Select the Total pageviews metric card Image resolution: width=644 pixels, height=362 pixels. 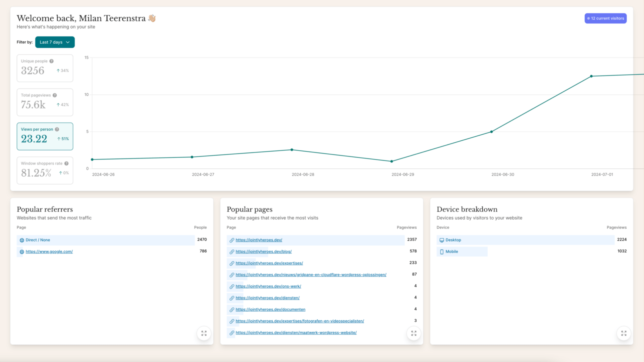(45, 102)
